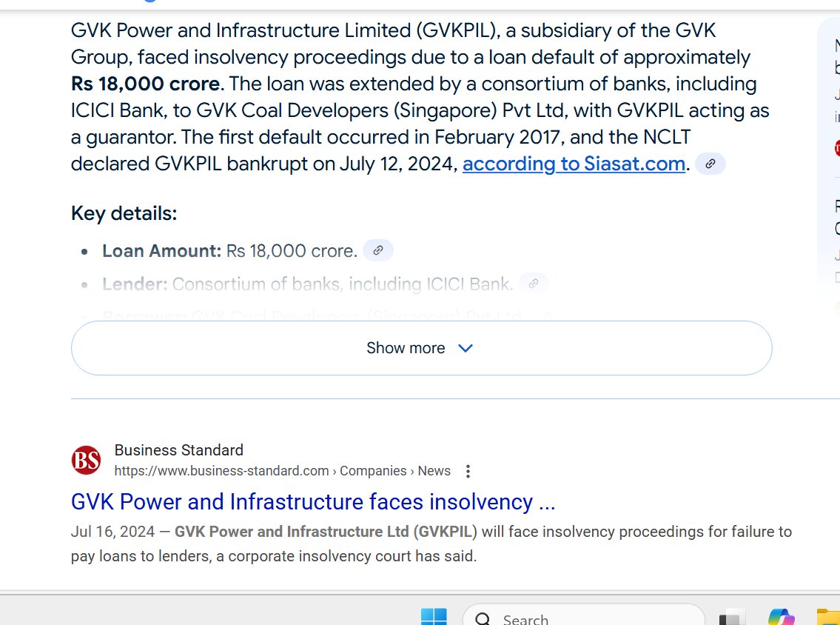Open the 'according to Siasat.com' link
This screenshot has width=840, height=625.
574,164
